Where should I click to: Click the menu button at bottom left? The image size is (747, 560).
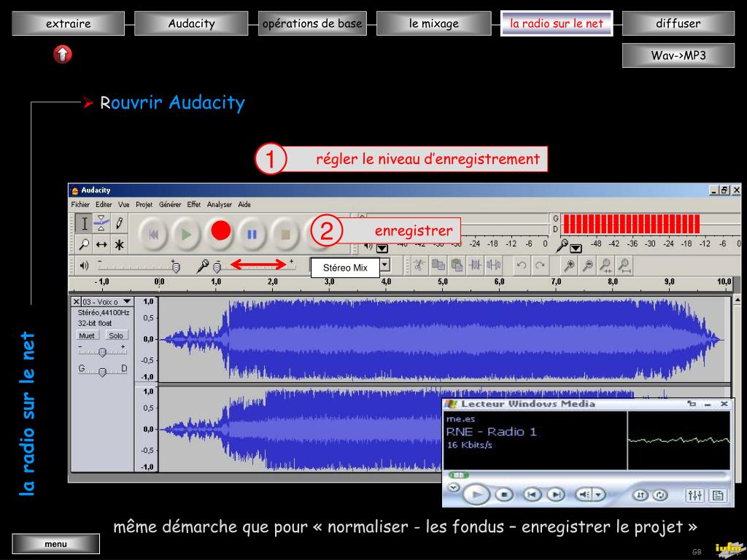(x=55, y=544)
